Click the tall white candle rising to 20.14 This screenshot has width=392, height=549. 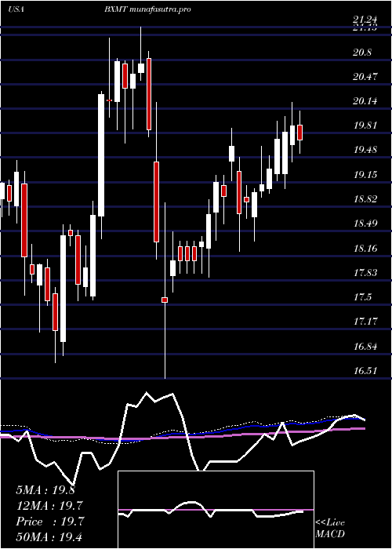click(x=101, y=155)
